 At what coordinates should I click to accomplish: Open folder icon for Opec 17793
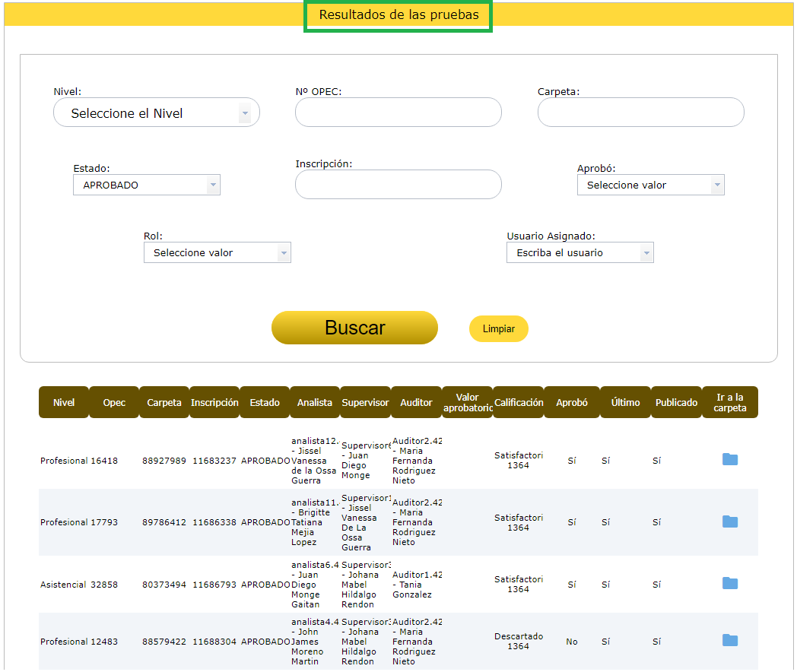(x=729, y=521)
